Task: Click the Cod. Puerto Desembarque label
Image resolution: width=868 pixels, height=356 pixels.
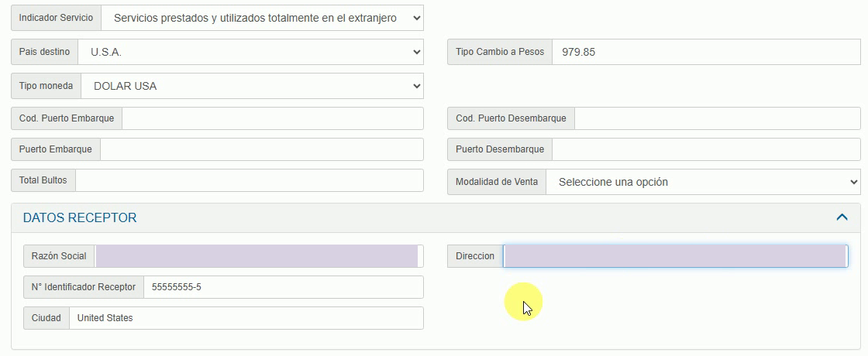Action: tap(511, 118)
